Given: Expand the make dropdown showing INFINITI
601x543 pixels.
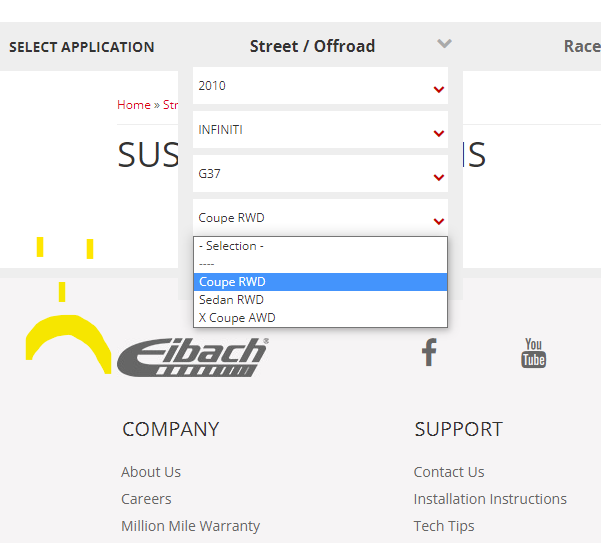Looking at the screenshot, I should click(x=320, y=131).
